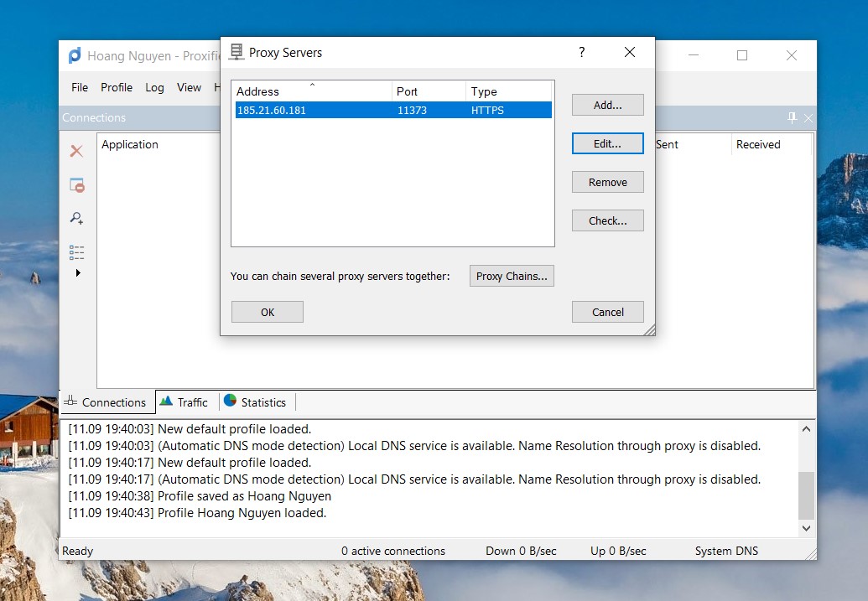This screenshot has height=601, width=868.
Task: Close the Connections panel with its X
Action: 808,118
